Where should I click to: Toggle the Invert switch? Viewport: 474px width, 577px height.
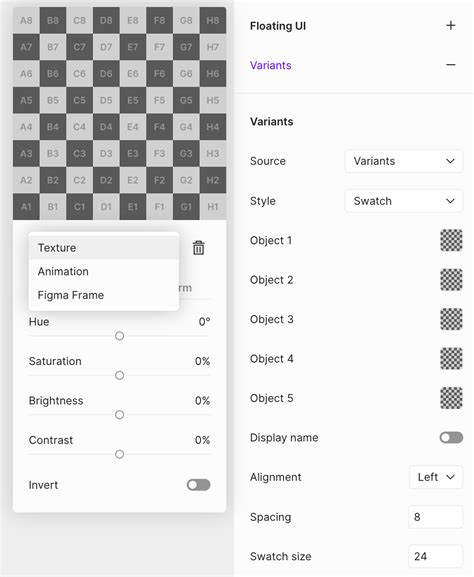click(x=198, y=485)
